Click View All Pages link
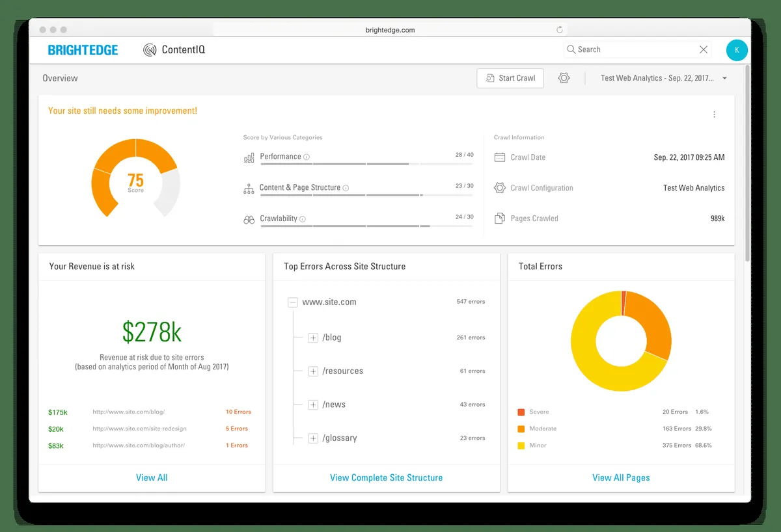 coord(621,477)
